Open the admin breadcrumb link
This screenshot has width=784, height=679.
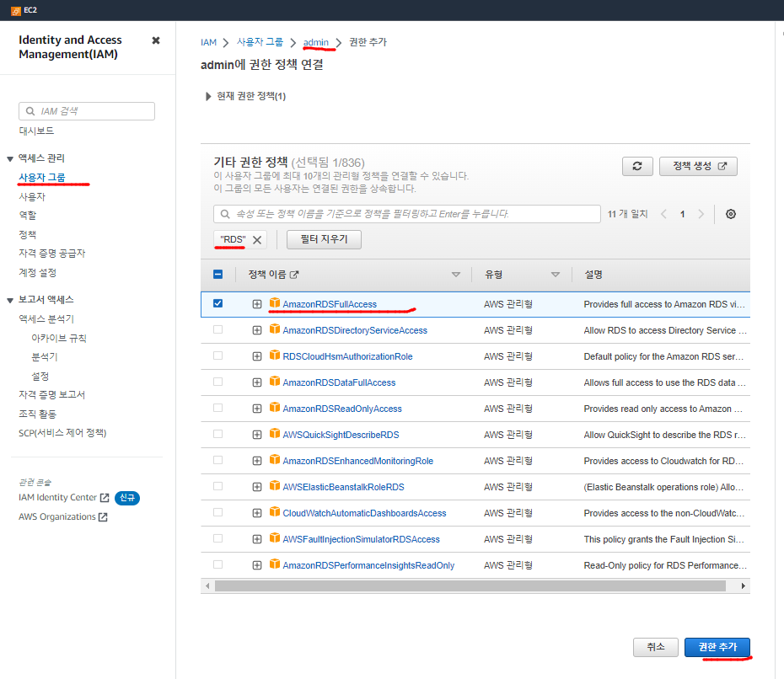point(316,42)
